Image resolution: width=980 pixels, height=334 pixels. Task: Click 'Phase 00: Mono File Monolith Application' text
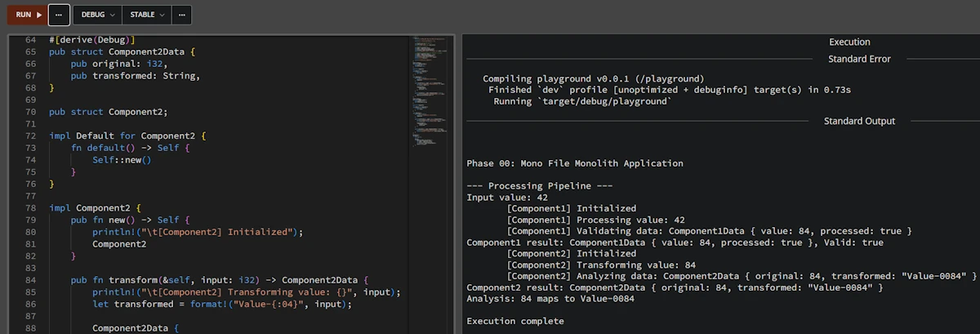point(575,163)
